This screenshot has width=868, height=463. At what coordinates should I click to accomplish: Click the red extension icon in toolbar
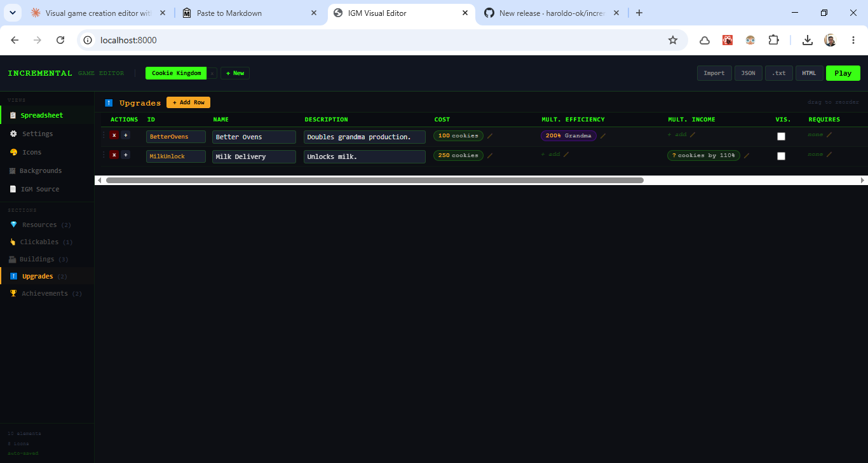[x=728, y=40]
